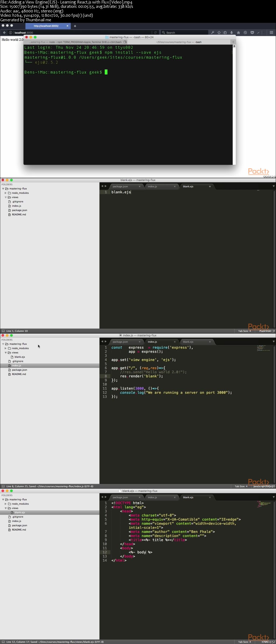Open tab list dropdown in unsaved blank.ejs window
The height and width of the screenshot is (644, 276).
pyautogui.click(x=274, y=186)
